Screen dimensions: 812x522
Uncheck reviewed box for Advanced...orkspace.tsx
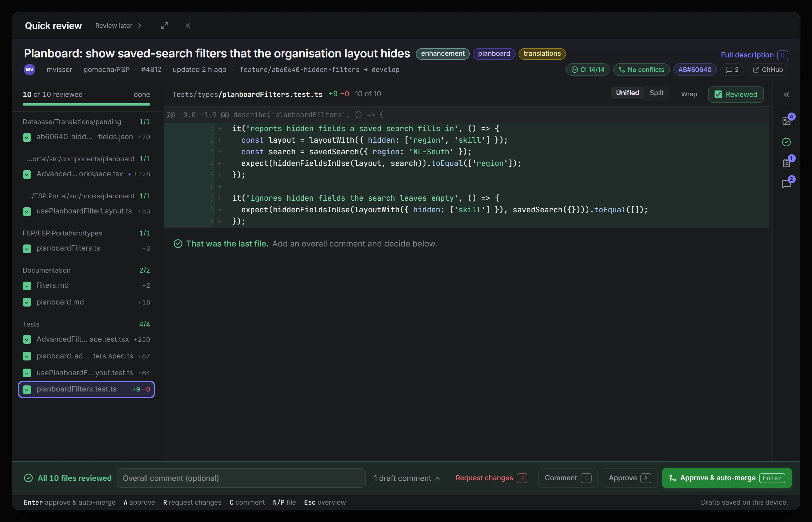27,175
